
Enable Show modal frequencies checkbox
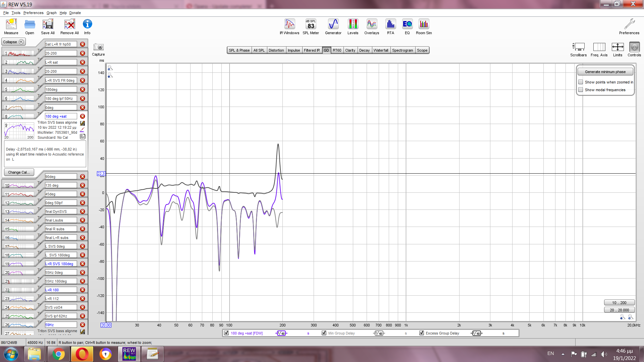pyautogui.click(x=581, y=90)
